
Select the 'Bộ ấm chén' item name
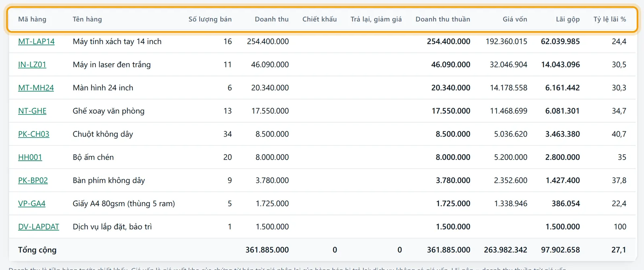tap(93, 157)
